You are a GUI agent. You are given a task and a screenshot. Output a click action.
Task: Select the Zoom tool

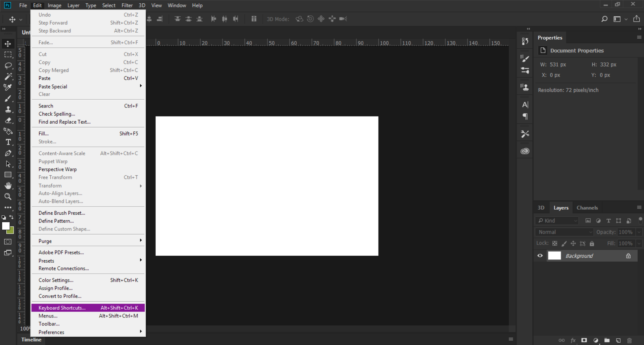8,197
